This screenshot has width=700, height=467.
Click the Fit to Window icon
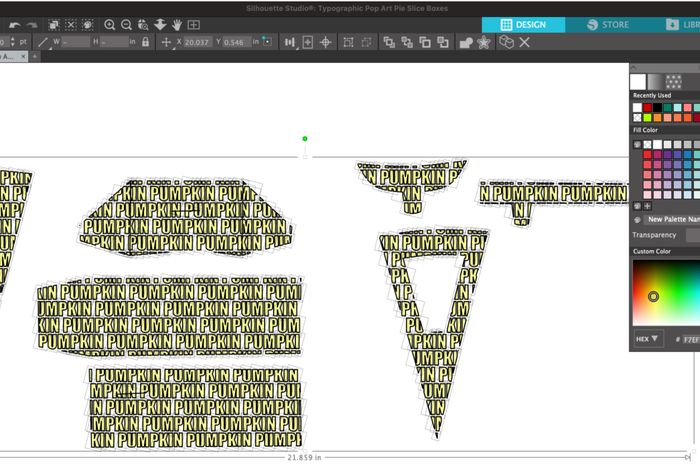click(193, 24)
